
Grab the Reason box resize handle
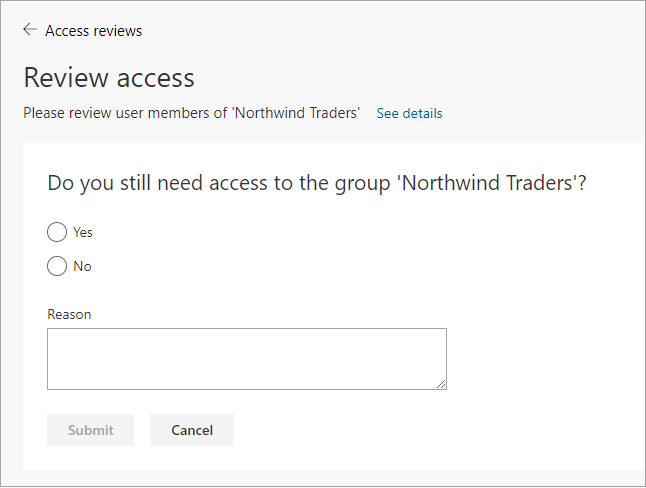441,384
